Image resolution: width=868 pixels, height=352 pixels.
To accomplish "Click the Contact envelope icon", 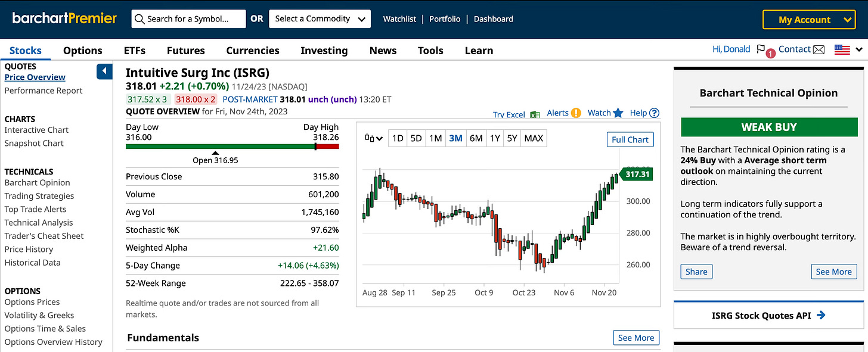I will tap(819, 50).
